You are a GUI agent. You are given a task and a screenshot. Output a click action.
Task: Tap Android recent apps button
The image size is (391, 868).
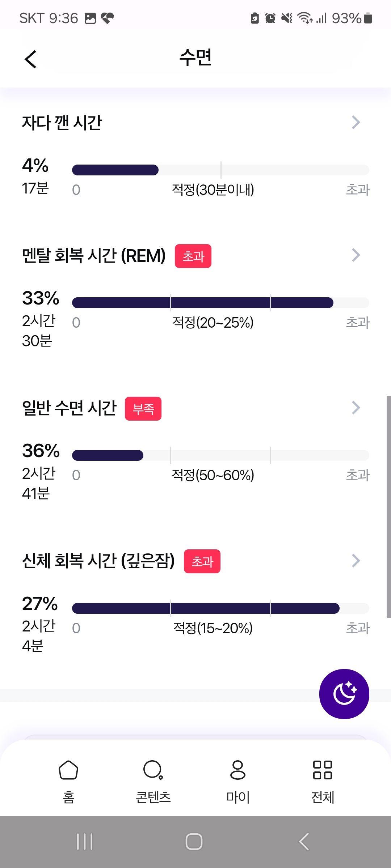[x=85, y=842]
